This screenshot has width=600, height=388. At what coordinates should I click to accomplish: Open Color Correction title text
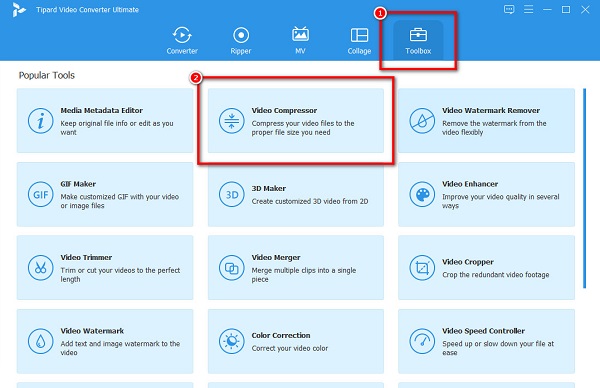click(281, 335)
